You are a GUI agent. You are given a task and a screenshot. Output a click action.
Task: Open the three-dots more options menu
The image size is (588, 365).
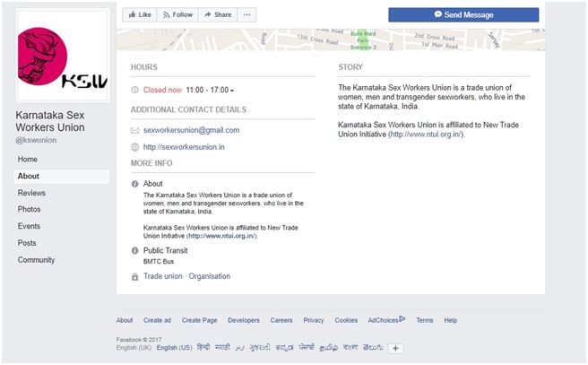247,14
